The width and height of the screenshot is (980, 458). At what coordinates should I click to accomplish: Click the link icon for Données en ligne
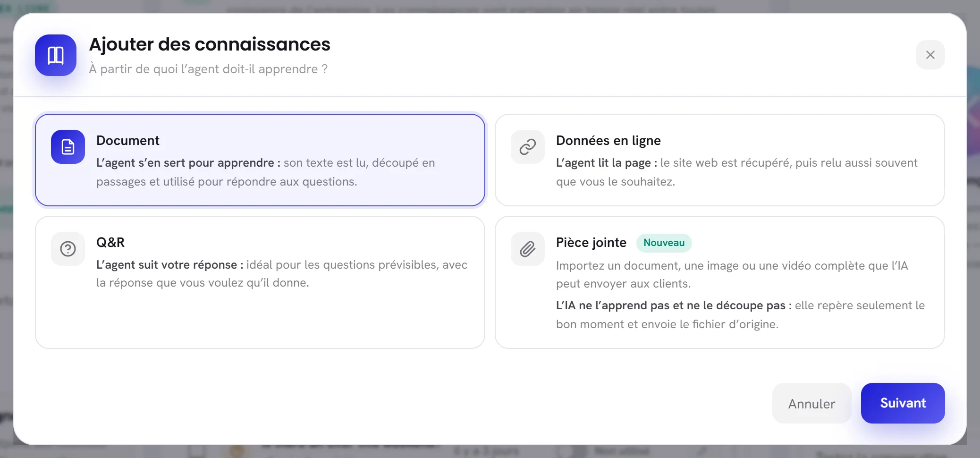pyautogui.click(x=528, y=147)
